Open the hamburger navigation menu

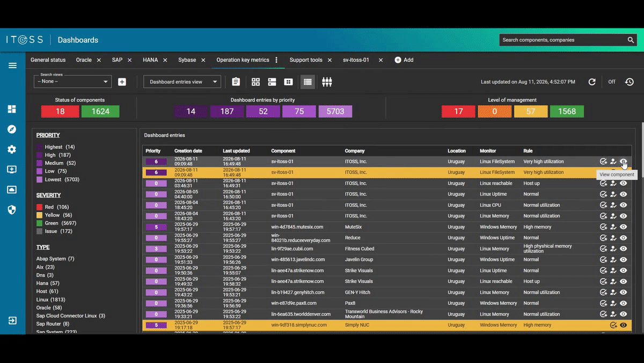[x=12, y=66]
